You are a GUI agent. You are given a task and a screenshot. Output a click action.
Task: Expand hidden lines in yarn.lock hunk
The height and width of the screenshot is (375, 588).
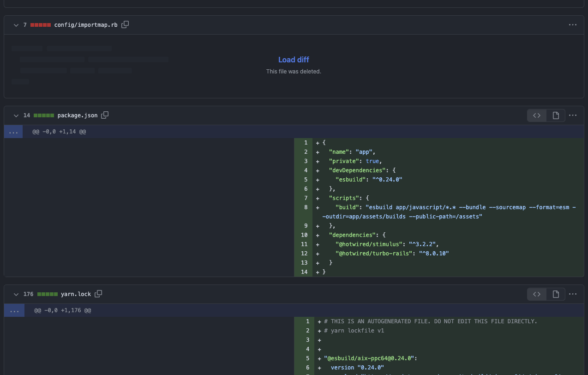pos(13,310)
